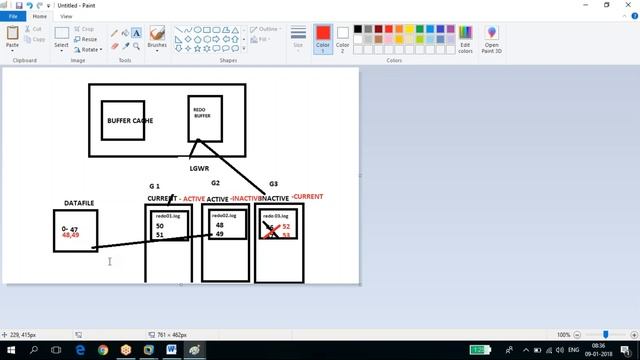Choose the Right triangle shape

pyautogui.click(x=178, y=40)
